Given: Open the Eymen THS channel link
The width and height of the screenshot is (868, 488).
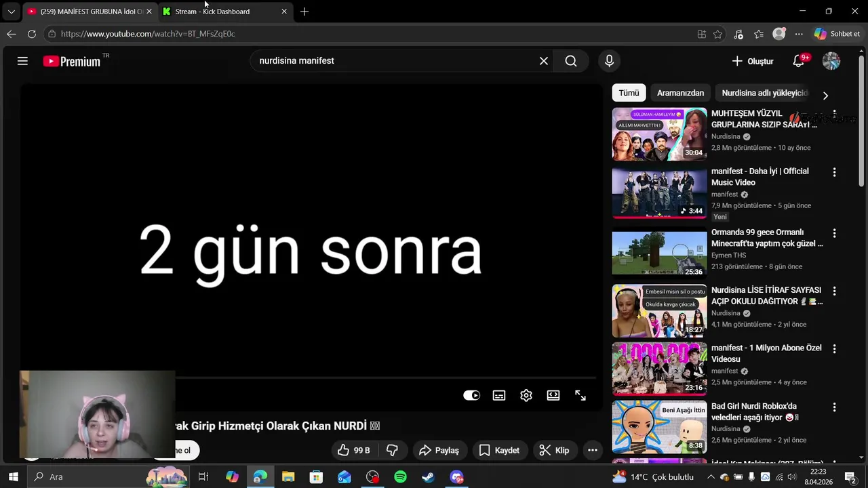Looking at the screenshot, I should [x=728, y=256].
